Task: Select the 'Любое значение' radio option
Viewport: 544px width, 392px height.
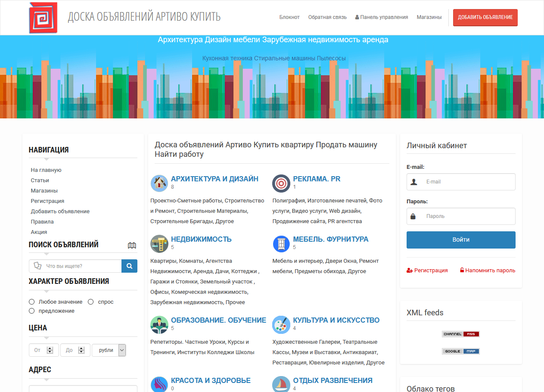Action: point(32,302)
